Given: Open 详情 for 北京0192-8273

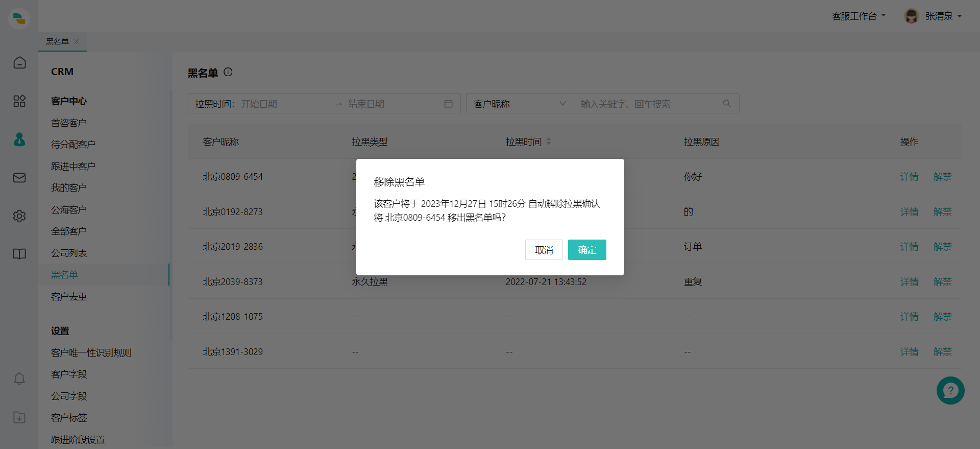Looking at the screenshot, I should point(909,211).
